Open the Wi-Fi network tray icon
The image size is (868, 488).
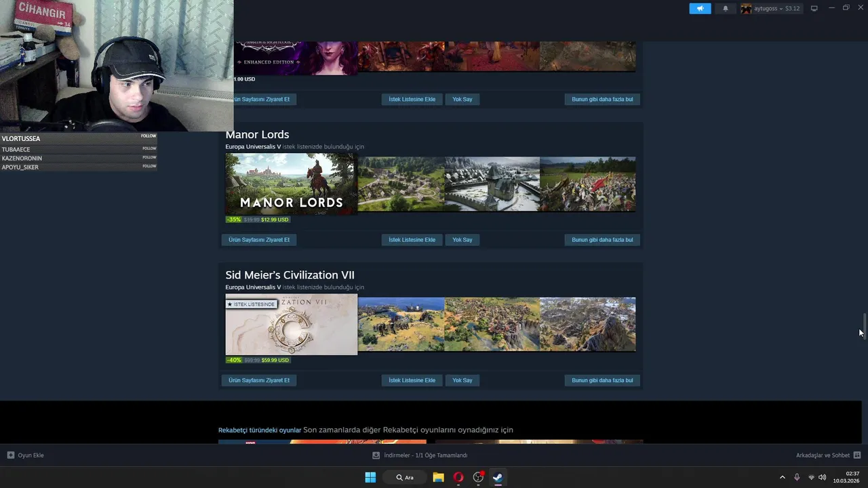click(811, 477)
